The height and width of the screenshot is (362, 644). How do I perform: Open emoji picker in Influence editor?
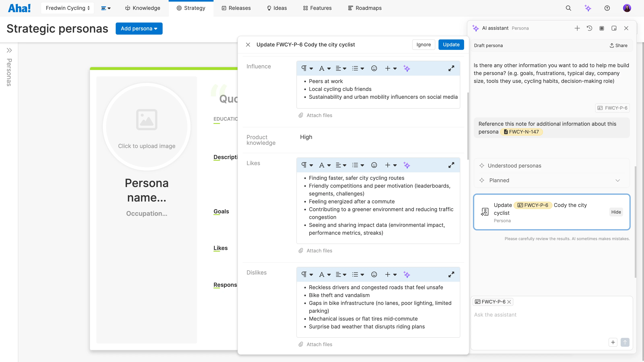pyautogui.click(x=374, y=68)
